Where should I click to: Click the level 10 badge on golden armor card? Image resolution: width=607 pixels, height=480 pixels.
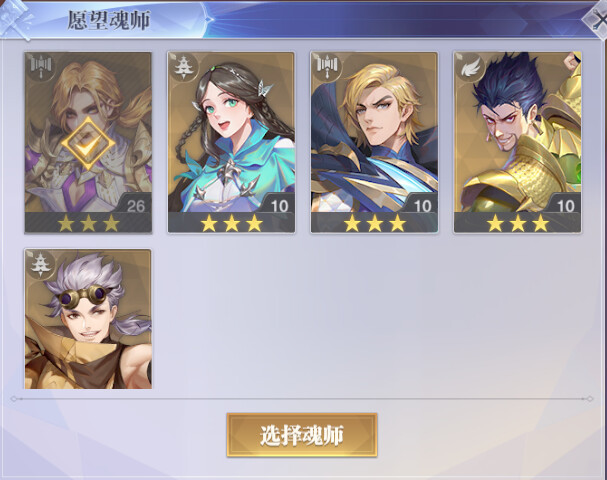(564, 205)
